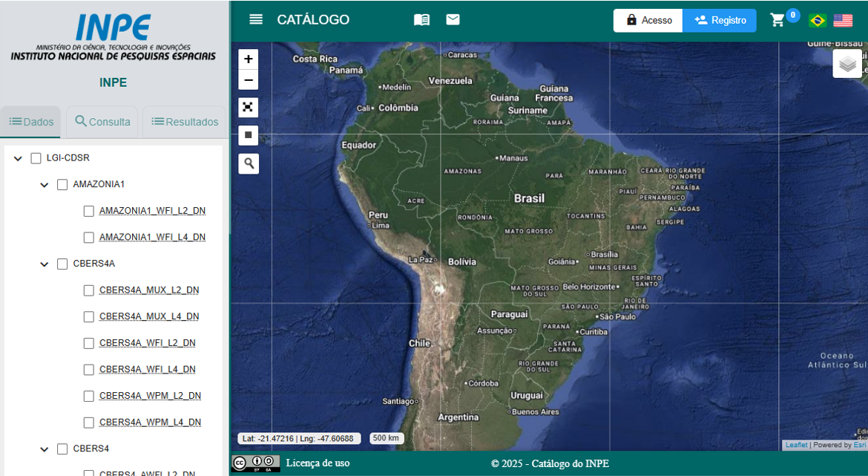Viewport: 868px width, 476px height.
Task: Collapse the LGI-CDSR tree node
Action: point(18,159)
